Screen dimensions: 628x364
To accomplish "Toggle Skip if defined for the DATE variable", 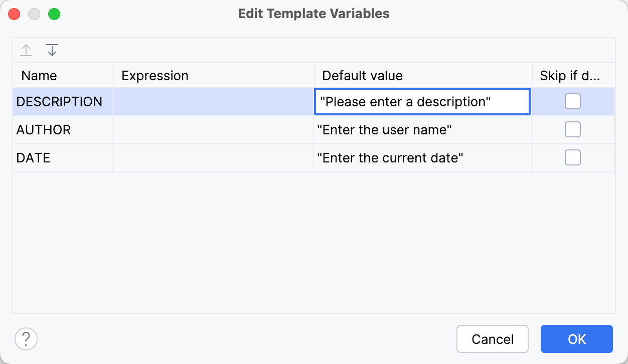I will (x=572, y=157).
